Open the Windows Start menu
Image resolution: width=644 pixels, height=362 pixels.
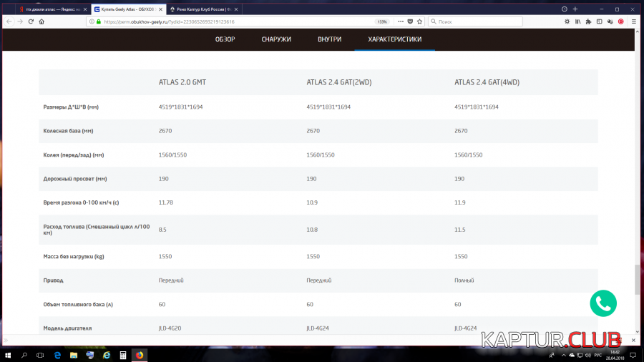coord(8,355)
